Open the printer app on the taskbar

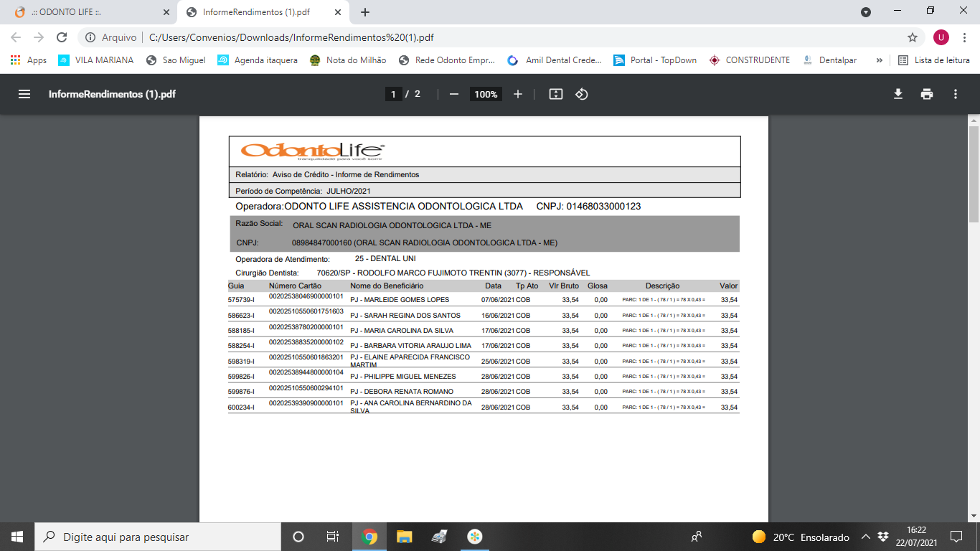pos(440,537)
